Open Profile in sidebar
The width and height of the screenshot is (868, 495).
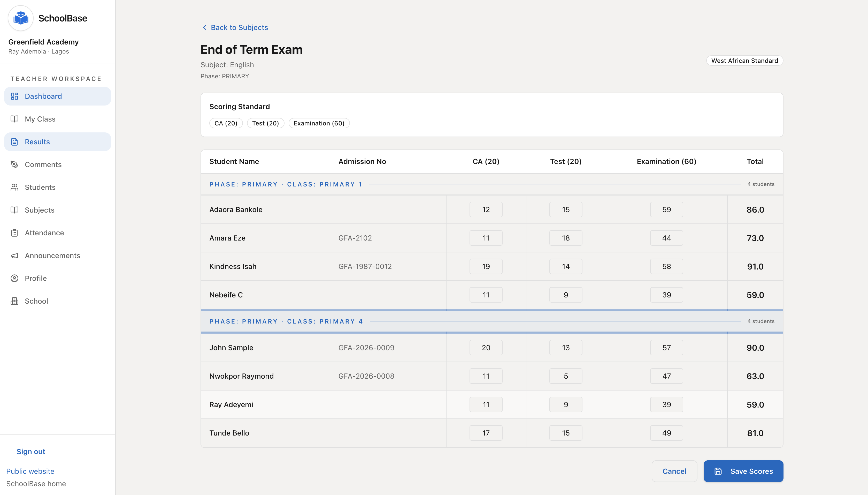click(x=57, y=279)
